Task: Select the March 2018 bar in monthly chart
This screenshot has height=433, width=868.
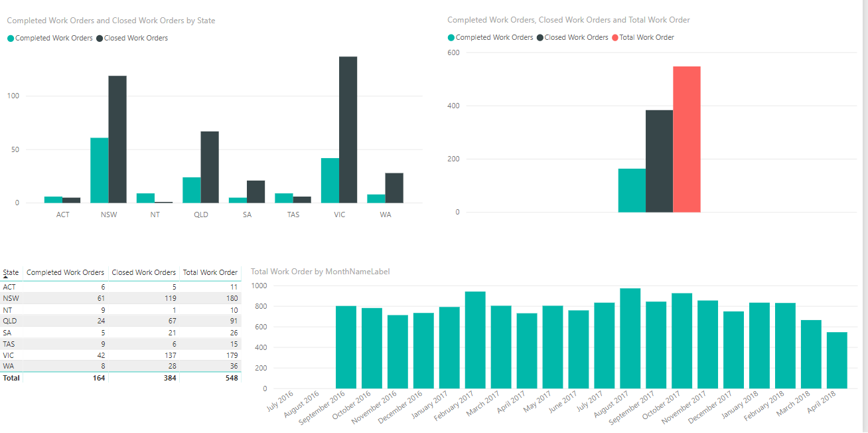Action: pyautogui.click(x=811, y=354)
